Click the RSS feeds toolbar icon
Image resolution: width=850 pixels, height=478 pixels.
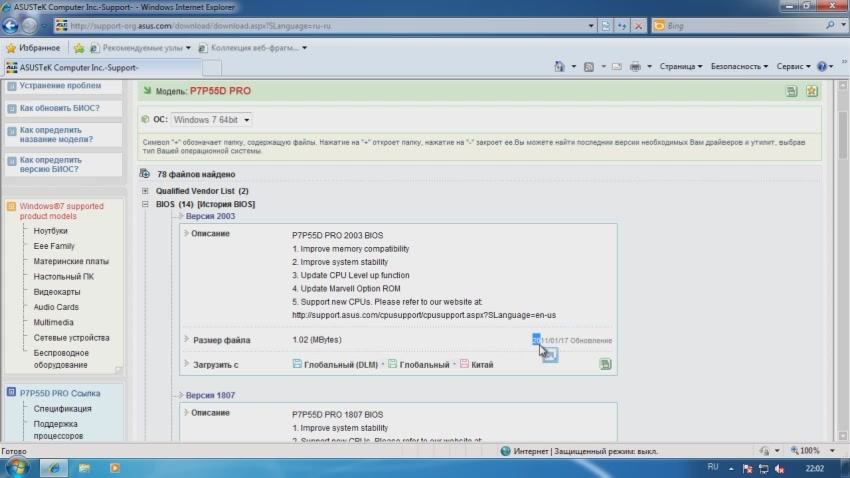589,67
